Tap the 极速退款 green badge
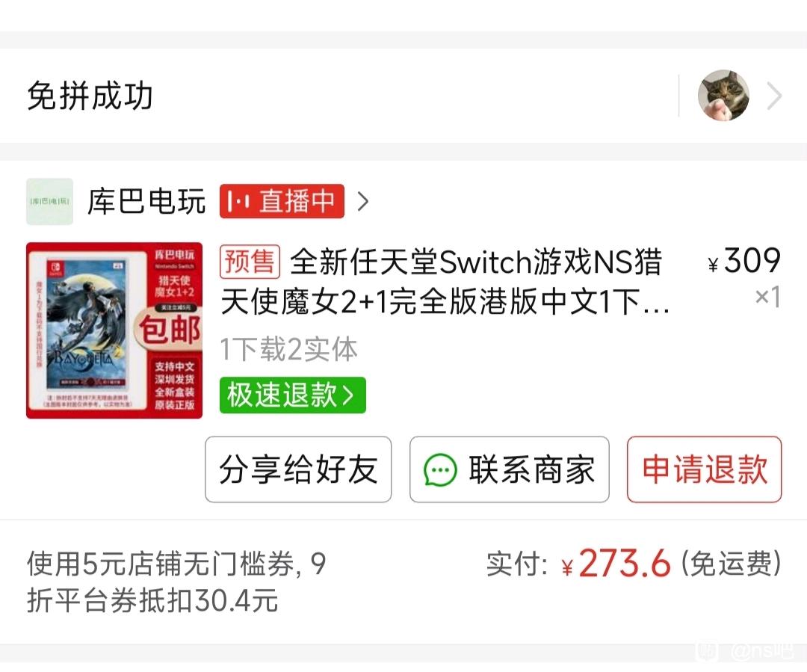 (x=292, y=395)
